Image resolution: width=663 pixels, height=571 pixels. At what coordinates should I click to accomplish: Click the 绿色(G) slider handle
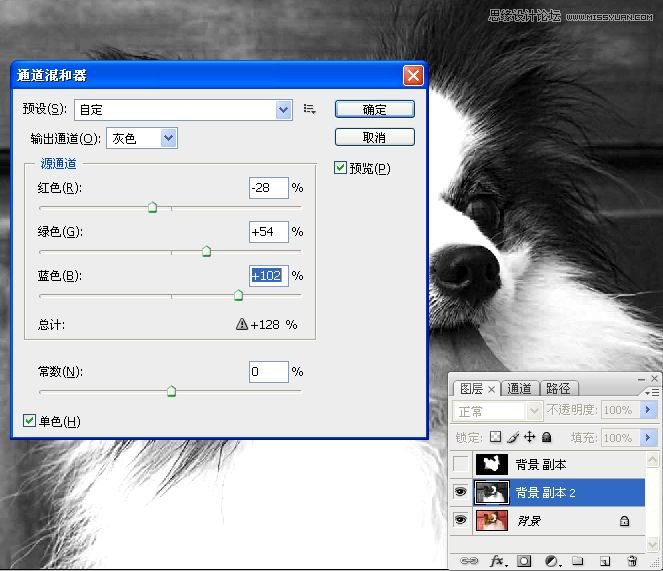click(x=206, y=251)
